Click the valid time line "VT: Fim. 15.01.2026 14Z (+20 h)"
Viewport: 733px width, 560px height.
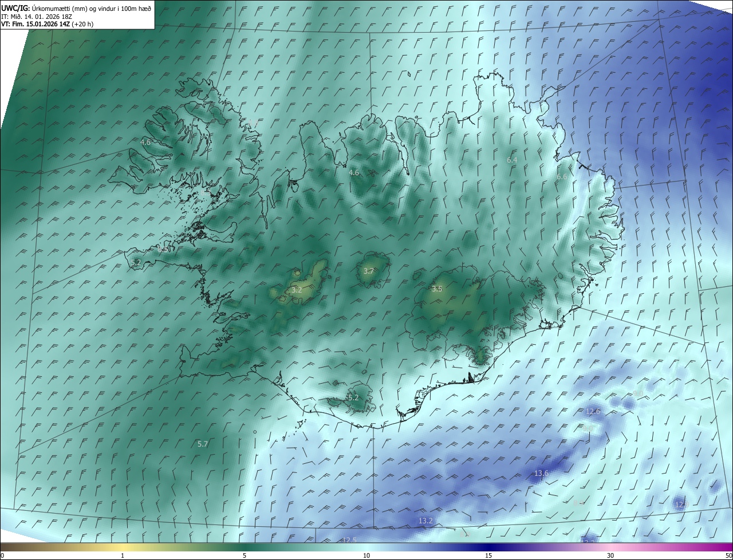click(x=48, y=24)
